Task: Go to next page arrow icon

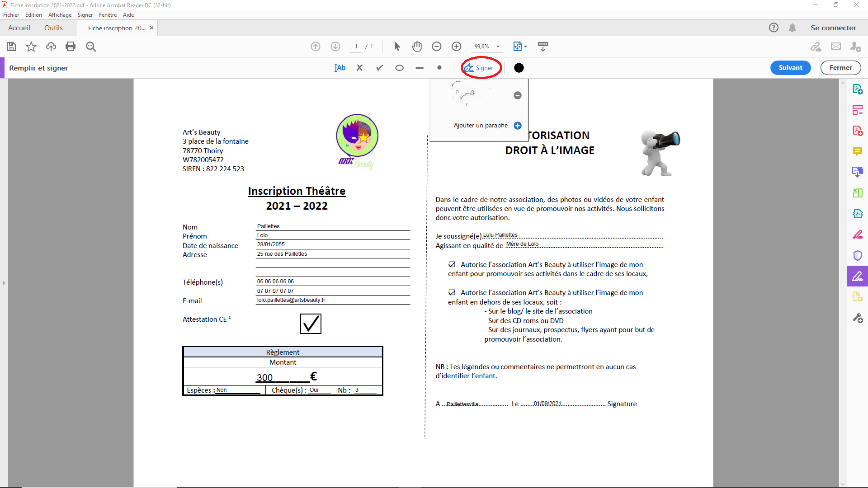Action: 335,47
